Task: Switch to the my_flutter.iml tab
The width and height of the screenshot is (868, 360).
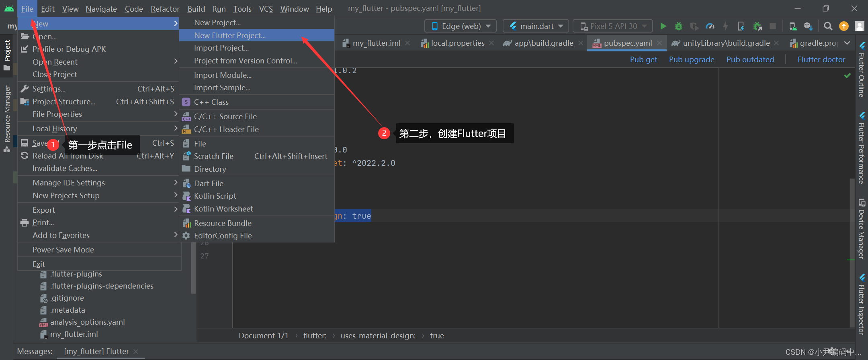Action: 377,43
